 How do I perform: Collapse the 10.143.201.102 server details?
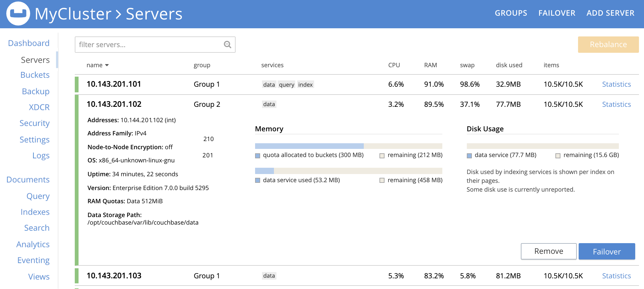click(x=114, y=104)
